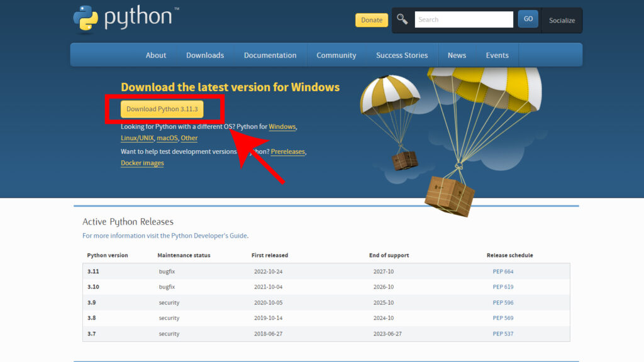644x362 pixels.
Task: Open the Windows download link
Action: pyautogui.click(x=282, y=126)
